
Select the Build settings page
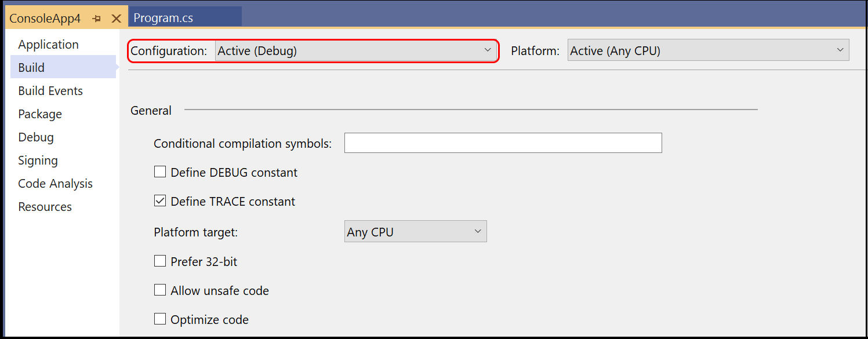[x=63, y=68]
